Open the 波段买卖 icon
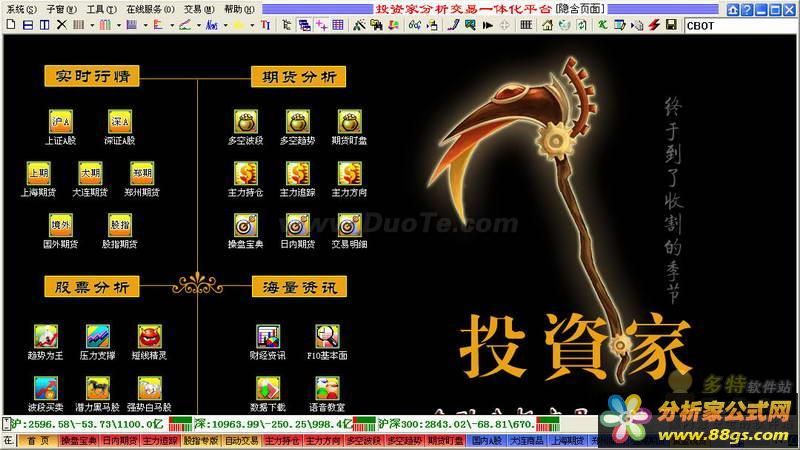 tap(46, 388)
